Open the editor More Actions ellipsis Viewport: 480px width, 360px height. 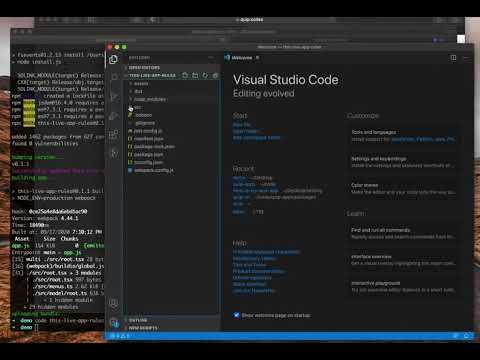coord(466,58)
